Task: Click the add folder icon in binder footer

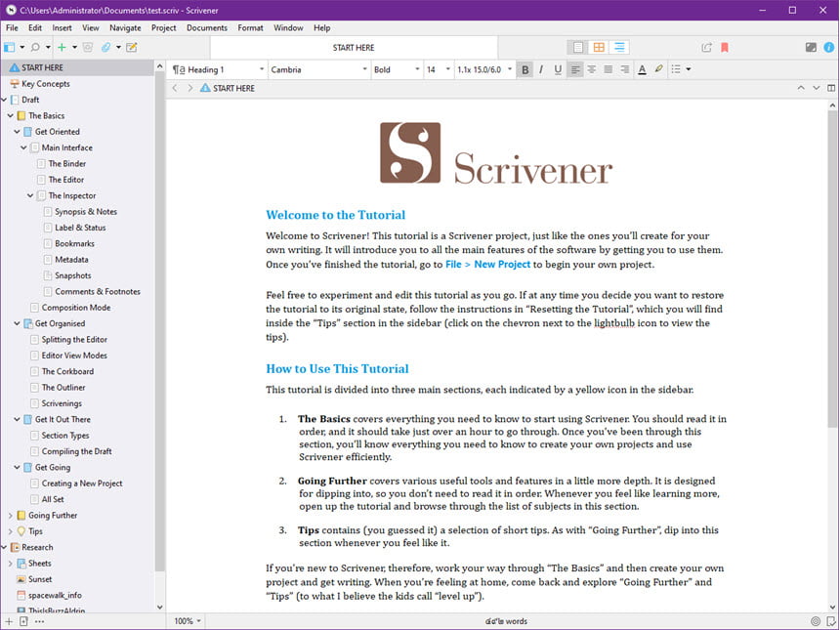Action: click(23, 621)
